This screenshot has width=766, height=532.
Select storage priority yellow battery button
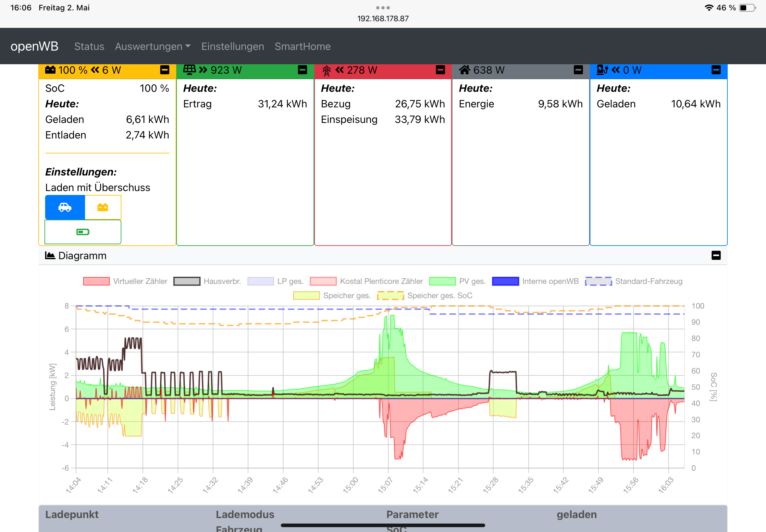[x=103, y=207]
